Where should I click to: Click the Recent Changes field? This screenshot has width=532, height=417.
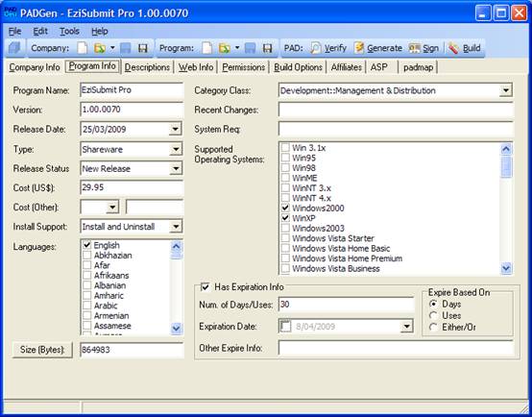pos(396,110)
